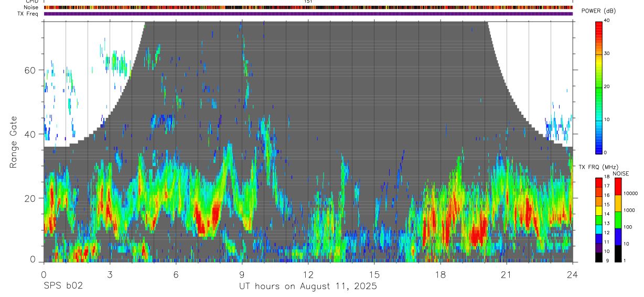Click the '18' TX frequency legend label
Viewport: 644px width, 297px height.
click(x=607, y=177)
